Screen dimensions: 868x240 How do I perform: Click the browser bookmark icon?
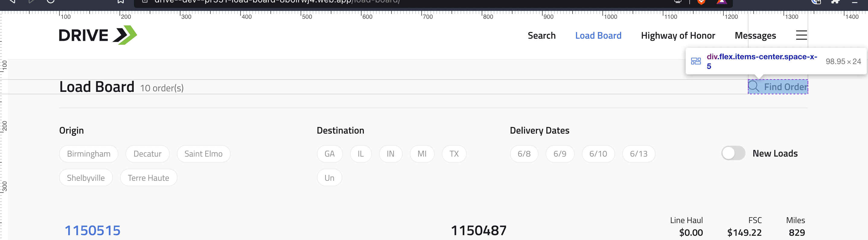coord(121,2)
